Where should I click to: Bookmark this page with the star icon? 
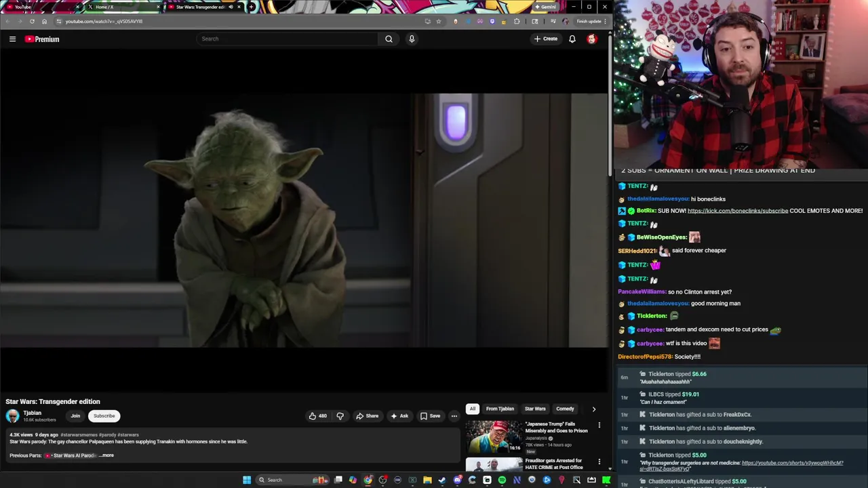(x=439, y=21)
